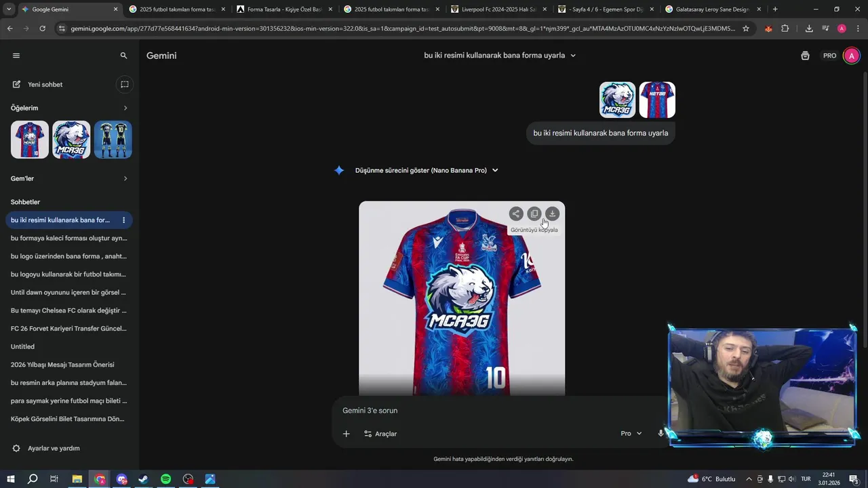This screenshot has height=488, width=868.
Task: Click the archive-style icon next to PRO
Action: [x=805, y=56]
